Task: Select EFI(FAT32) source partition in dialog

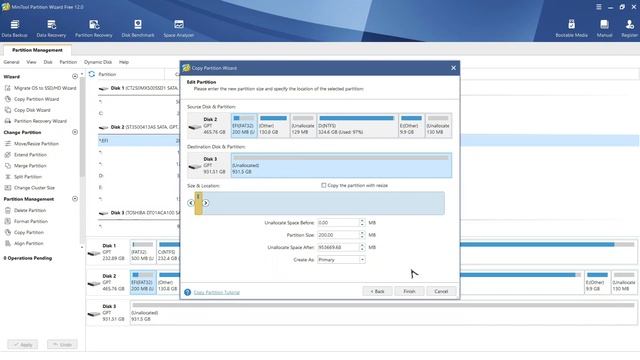Action: (x=244, y=125)
